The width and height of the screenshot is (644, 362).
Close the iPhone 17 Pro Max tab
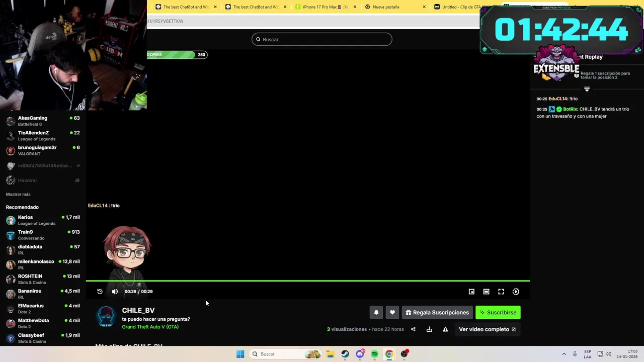click(x=355, y=7)
